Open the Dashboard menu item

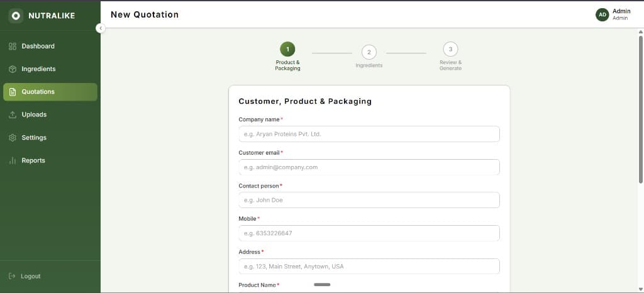(50, 47)
